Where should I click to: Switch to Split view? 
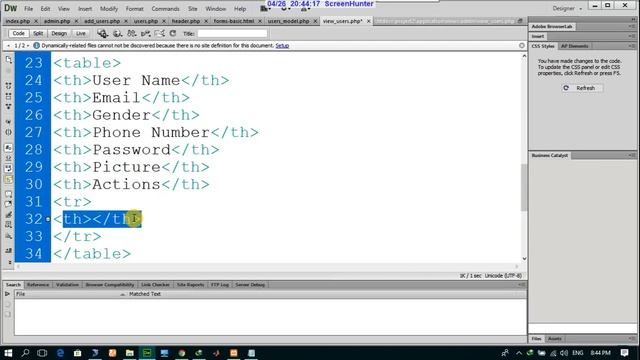click(x=38, y=33)
